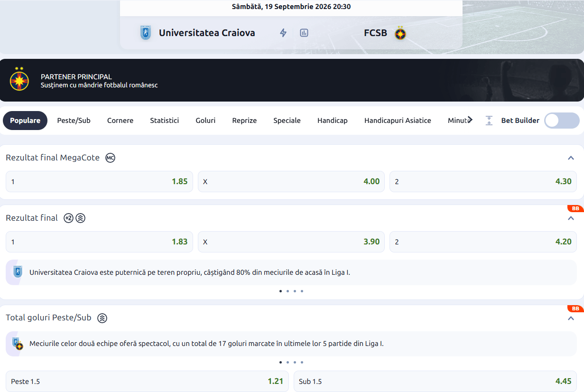Screen dimensions: 584x392
Task: Select the Populare tab
Action: pyautogui.click(x=25, y=121)
